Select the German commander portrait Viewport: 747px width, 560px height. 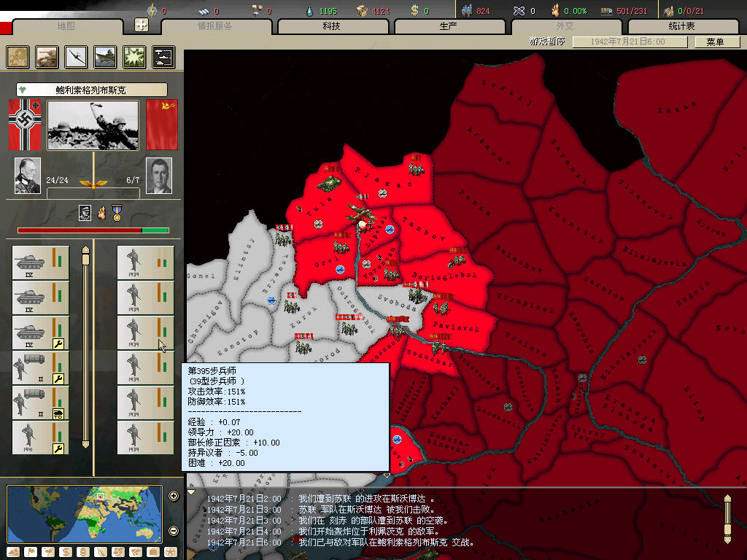point(28,176)
